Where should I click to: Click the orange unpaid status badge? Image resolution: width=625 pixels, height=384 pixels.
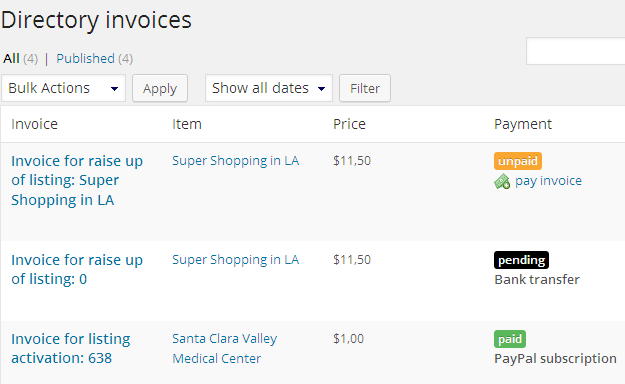tap(518, 161)
